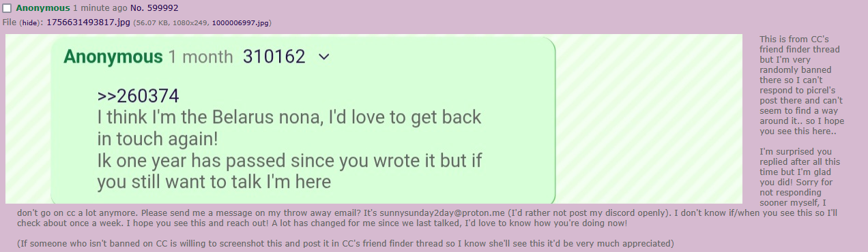The height and width of the screenshot is (252, 868).
Task: Hide the attached file via hide link
Action: click(x=30, y=22)
